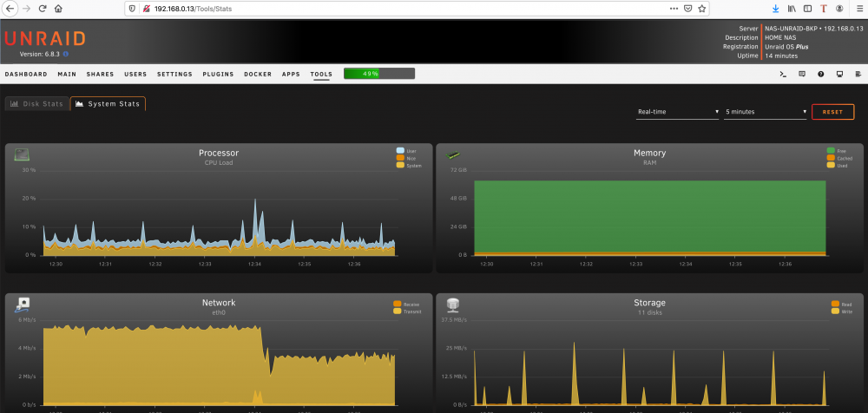
Task: Toggle the Firefox sidebar icon
Action: click(807, 9)
